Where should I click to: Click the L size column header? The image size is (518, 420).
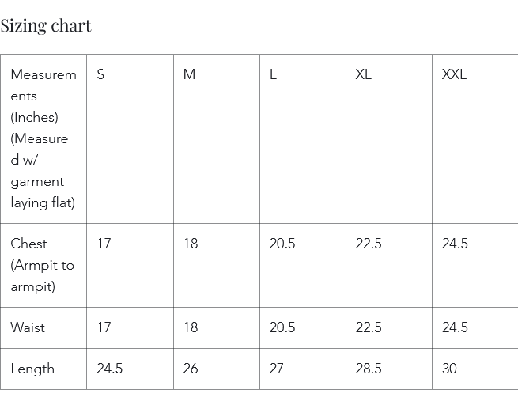click(273, 74)
